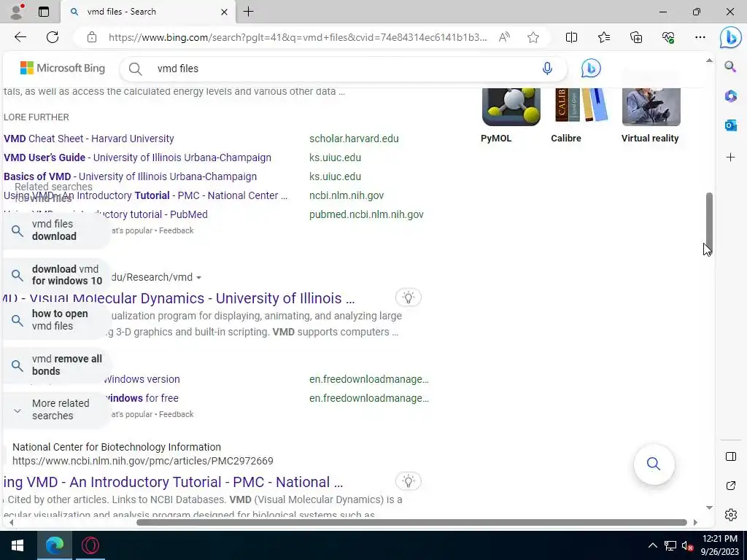The width and height of the screenshot is (747, 560).
Task: Click the floating search circle button
Action: pos(654,464)
